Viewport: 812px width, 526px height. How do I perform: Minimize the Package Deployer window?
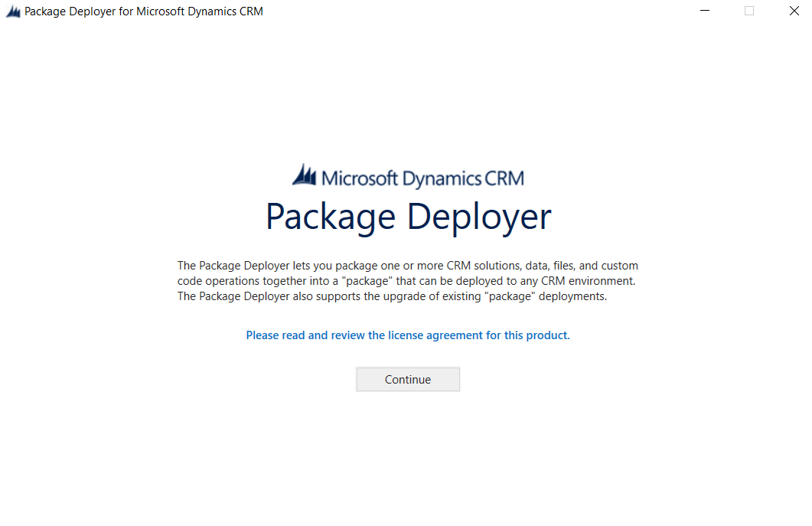[704, 11]
